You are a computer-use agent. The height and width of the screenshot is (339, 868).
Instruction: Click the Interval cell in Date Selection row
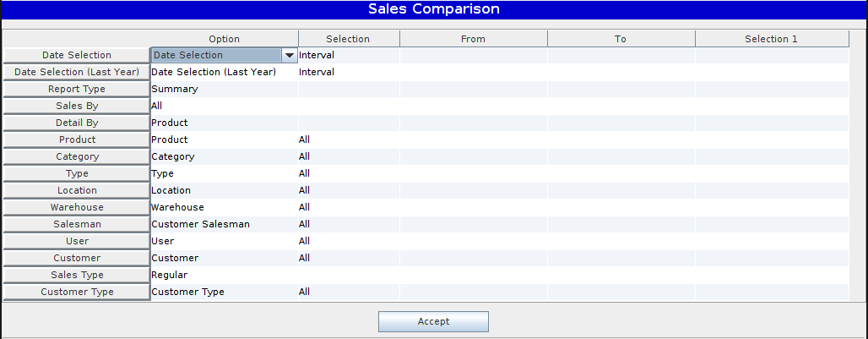[x=348, y=55]
